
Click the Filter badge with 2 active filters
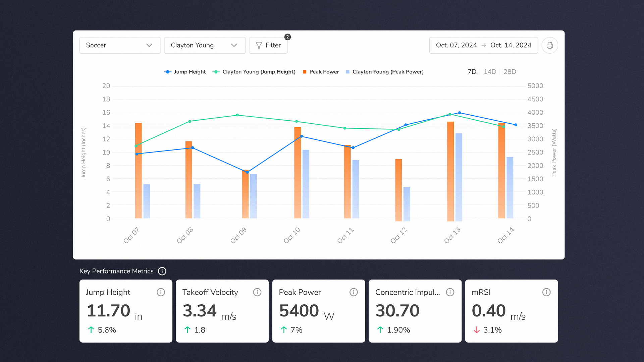point(287,37)
